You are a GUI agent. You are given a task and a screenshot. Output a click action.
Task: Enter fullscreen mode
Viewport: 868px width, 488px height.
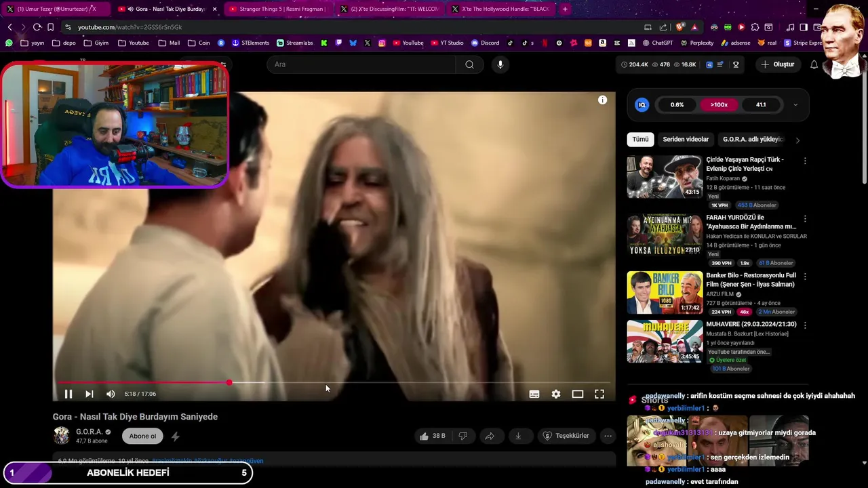[x=599, y=394]
